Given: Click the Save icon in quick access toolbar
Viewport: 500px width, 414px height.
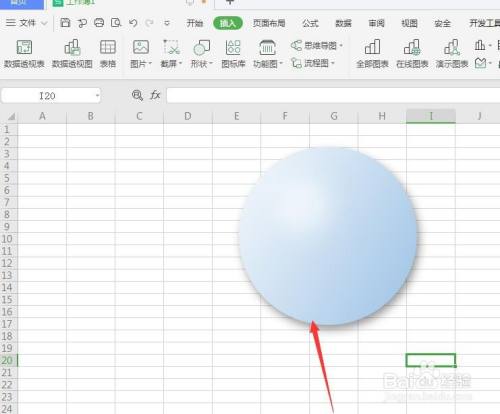Looking at the screenshot, I should tap(65, 23).
